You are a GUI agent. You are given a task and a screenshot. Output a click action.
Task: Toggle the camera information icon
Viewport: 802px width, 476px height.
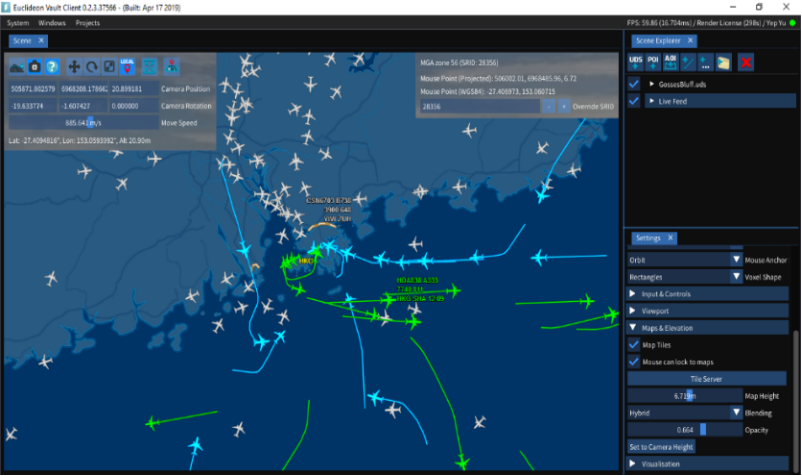click(x=34, y=66)
